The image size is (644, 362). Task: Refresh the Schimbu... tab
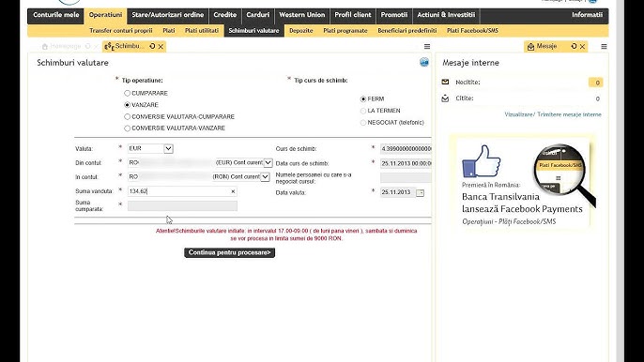152,46
